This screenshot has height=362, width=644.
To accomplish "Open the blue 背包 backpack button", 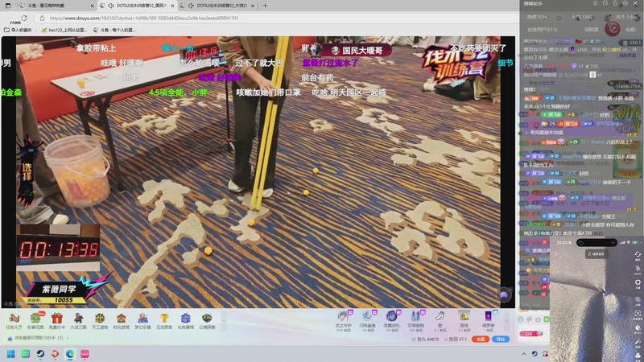I will 500,339.
